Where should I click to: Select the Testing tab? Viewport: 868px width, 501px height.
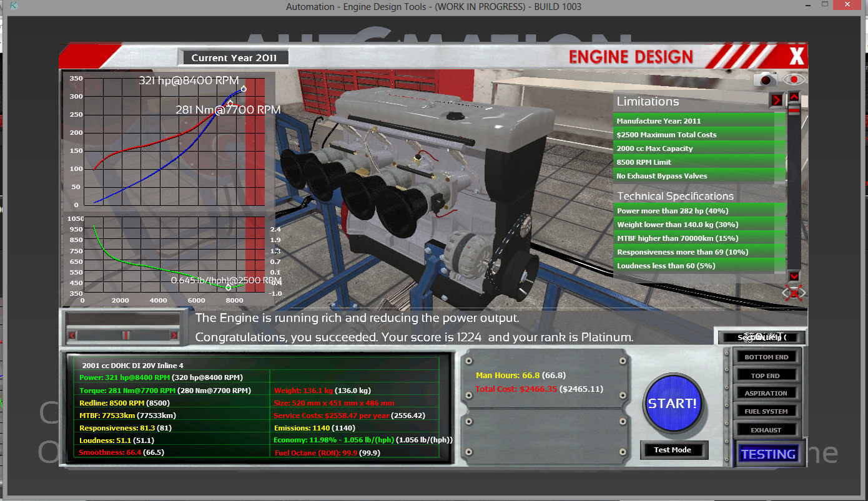click(768, 454)
